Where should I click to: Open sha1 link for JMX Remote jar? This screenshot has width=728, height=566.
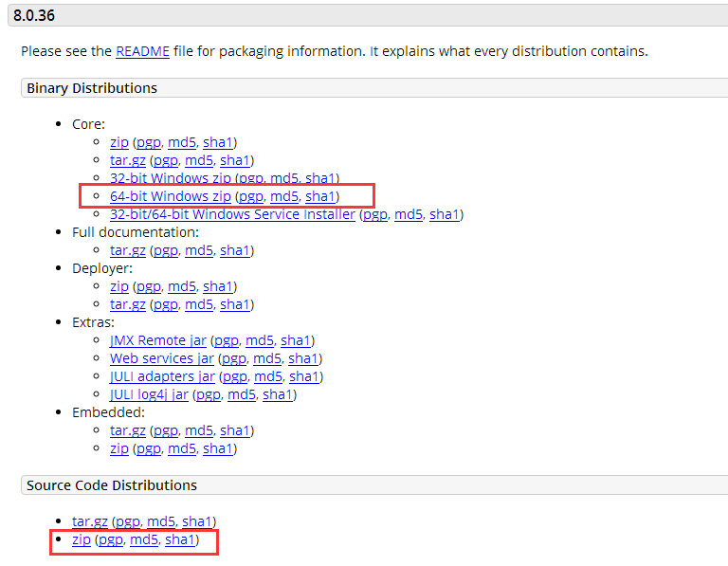point(296,340)
